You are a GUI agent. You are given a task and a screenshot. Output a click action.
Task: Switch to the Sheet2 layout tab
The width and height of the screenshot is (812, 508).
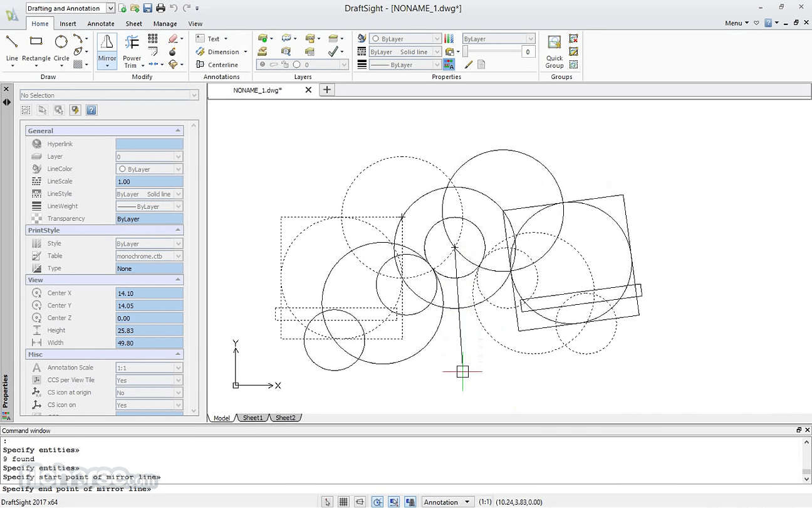click(286, 418)
